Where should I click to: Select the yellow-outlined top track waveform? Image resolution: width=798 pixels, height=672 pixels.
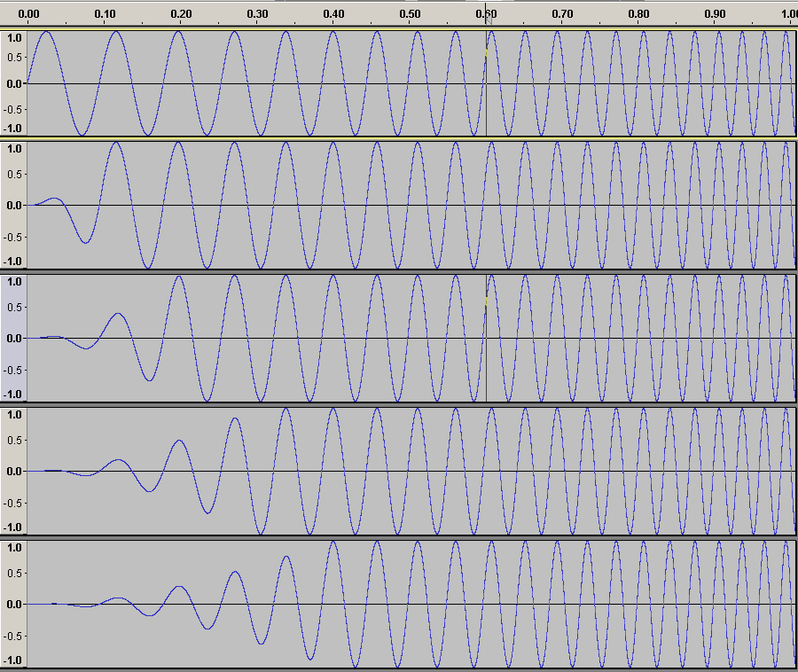pos(411,83)
